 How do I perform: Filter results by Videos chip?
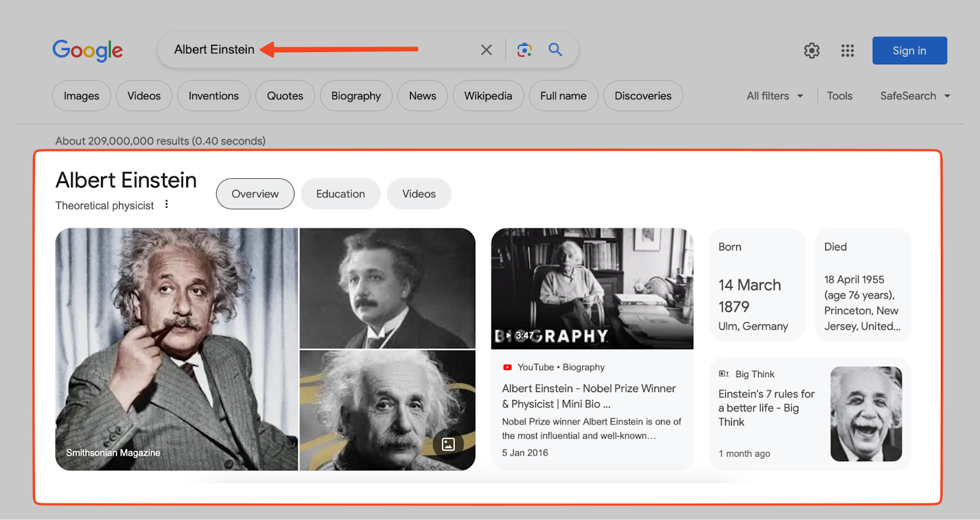coord(144,96)
